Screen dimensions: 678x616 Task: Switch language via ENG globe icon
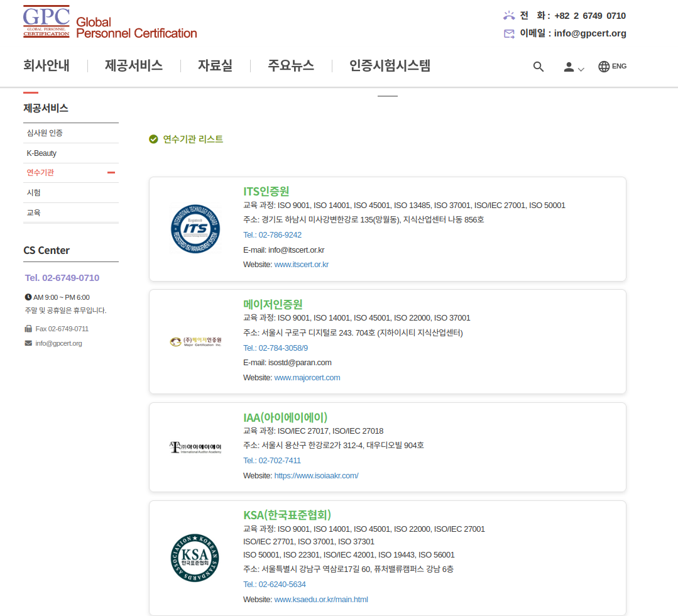click(x=612, y=67)
